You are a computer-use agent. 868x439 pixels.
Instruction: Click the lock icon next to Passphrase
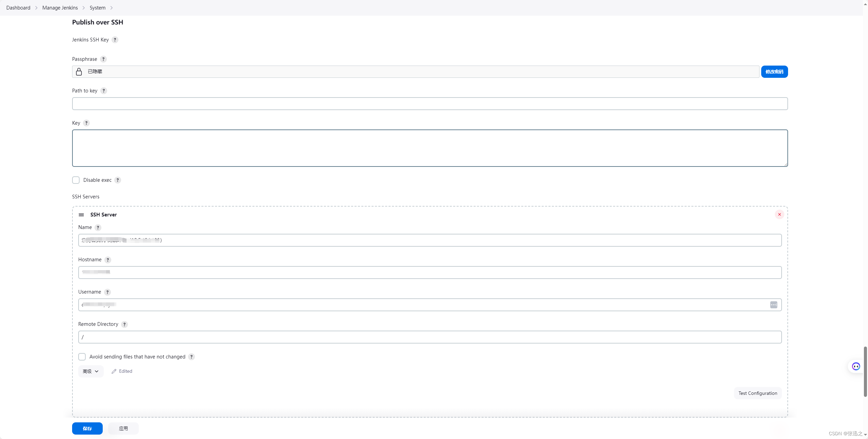79,71
